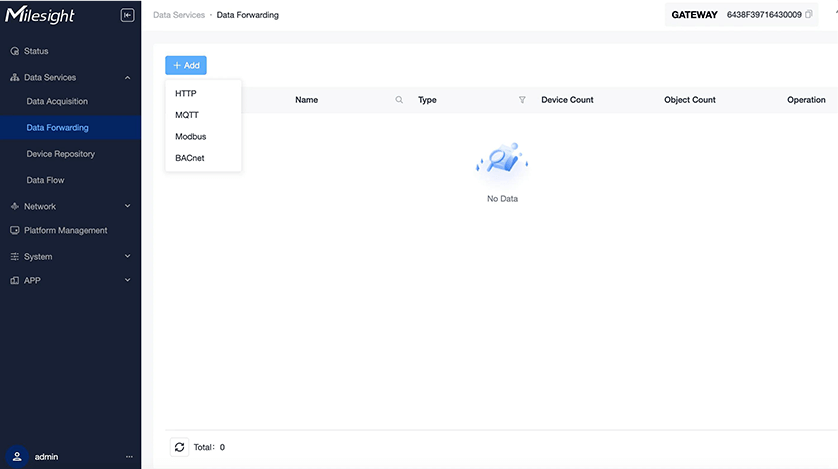Open Platform Management in the sidebar
Image resolution: width=838 pixels, height=469 pixels.
pos(65,230)
